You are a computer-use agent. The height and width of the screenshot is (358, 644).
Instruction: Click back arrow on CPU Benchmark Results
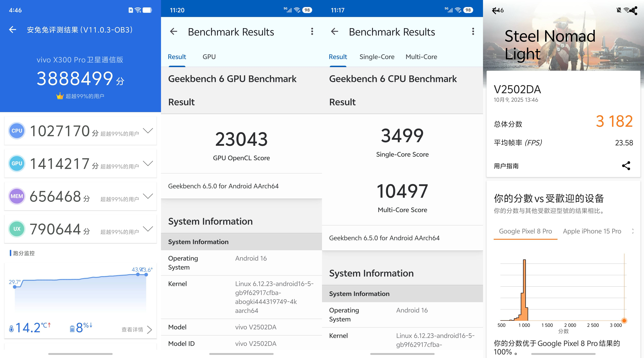point(335,32)
